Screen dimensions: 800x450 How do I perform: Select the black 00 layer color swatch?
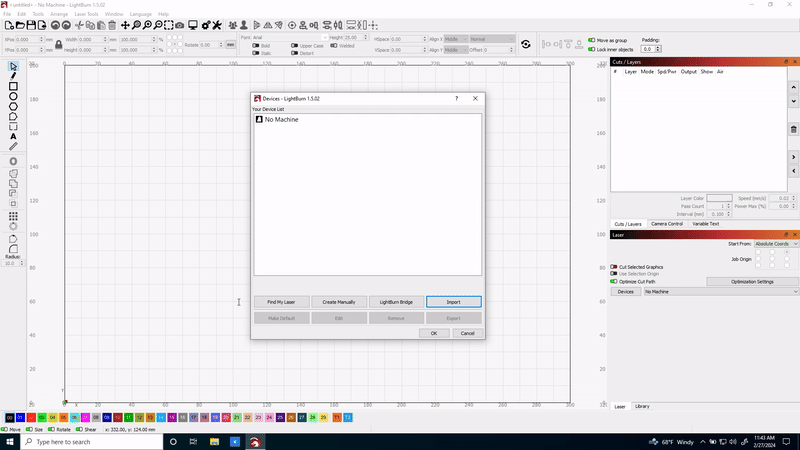(x=9, y=417)
